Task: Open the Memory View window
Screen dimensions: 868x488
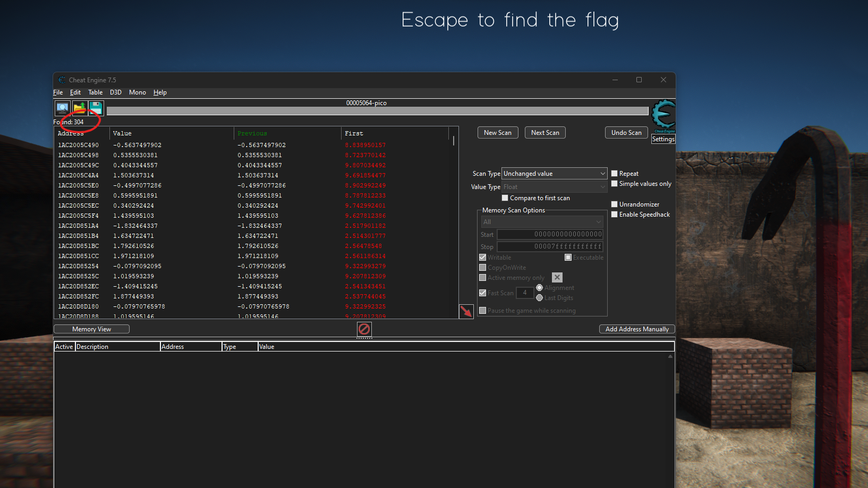Action: [x=92, y=329]
